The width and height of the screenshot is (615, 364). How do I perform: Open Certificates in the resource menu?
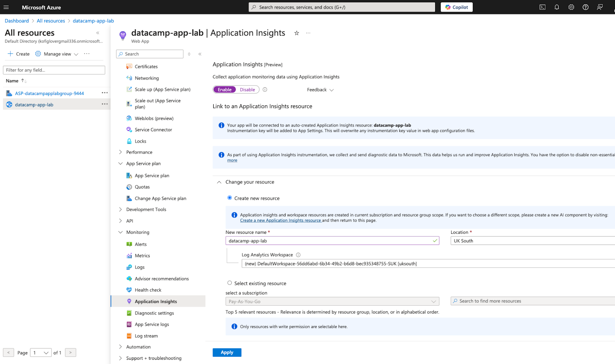coord(146,66)
